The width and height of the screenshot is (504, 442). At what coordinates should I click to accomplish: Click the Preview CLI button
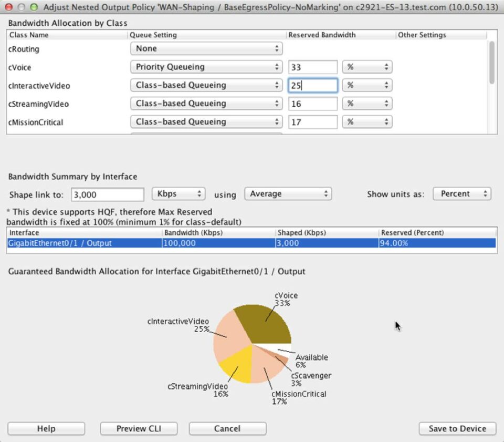(x=138, y=428)
